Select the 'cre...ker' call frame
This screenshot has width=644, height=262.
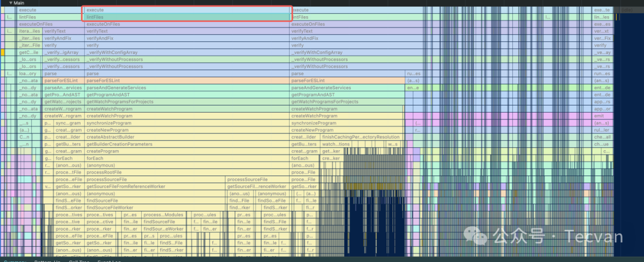click(331, 158)
